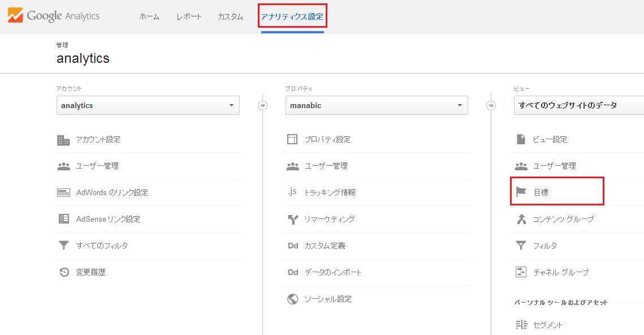Open アカウント設定 building icon

[x=63, y=140]
